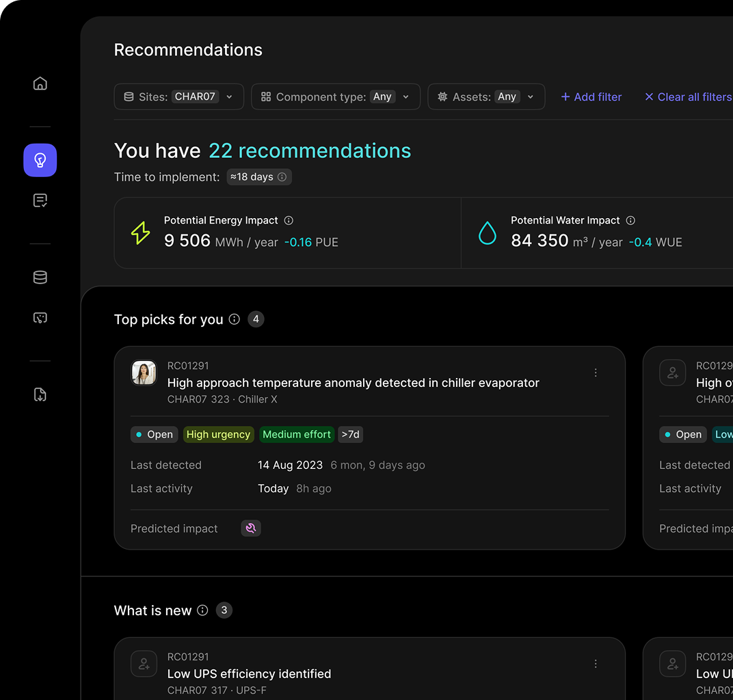Open the tasks checklist icon in sidebar
This screenshot has width=733, height=700.
click(40, 200)
